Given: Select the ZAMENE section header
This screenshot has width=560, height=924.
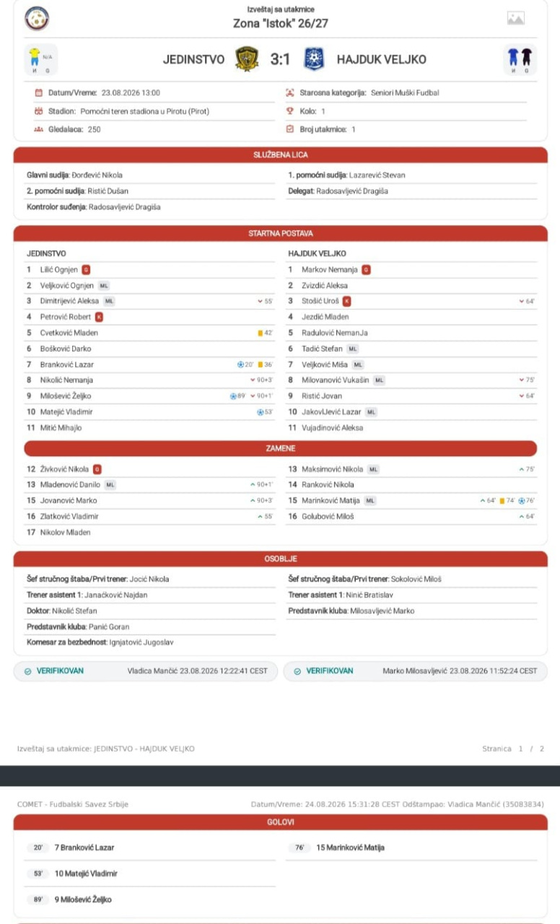Looking at the screenshot, I should tap(281, 448).
